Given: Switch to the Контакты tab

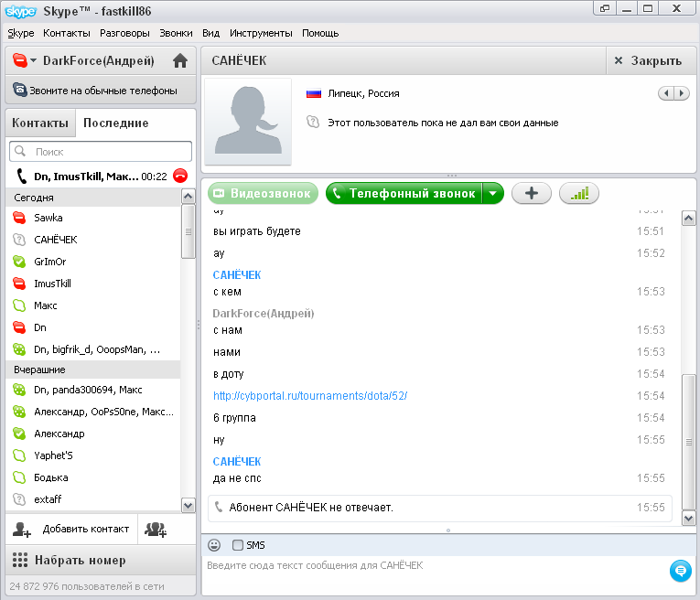Looking at the screenshot, I should 40,123.
